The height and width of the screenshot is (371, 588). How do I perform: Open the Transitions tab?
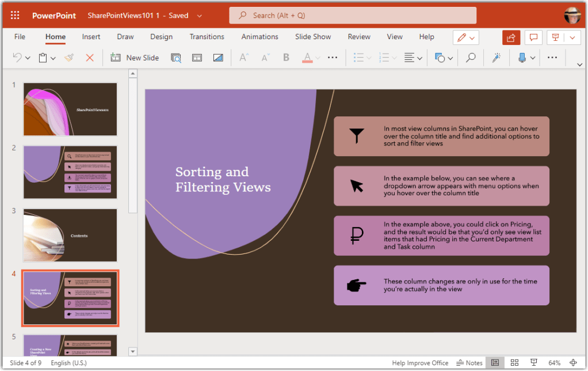pyautogui.click(x=207, y=37)
